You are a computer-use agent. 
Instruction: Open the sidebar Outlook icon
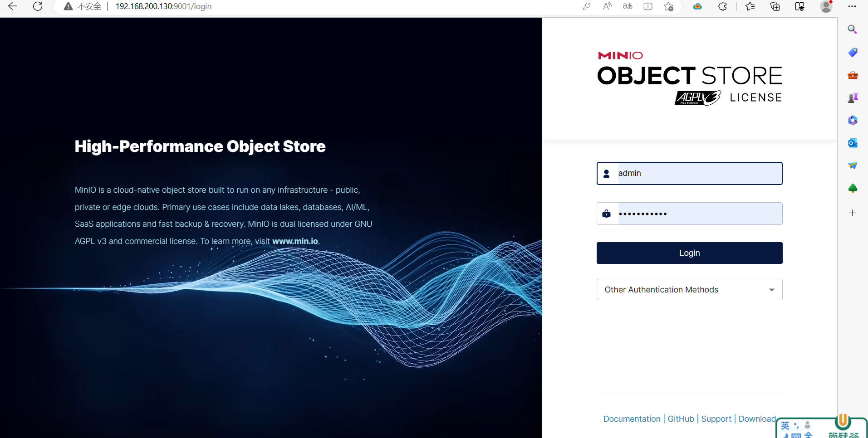pos(853,143)
